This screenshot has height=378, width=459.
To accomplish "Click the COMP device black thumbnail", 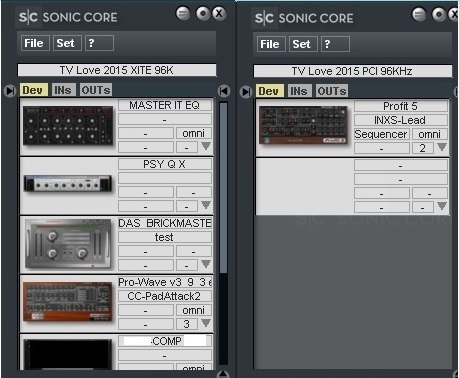I will coord(68,354).
